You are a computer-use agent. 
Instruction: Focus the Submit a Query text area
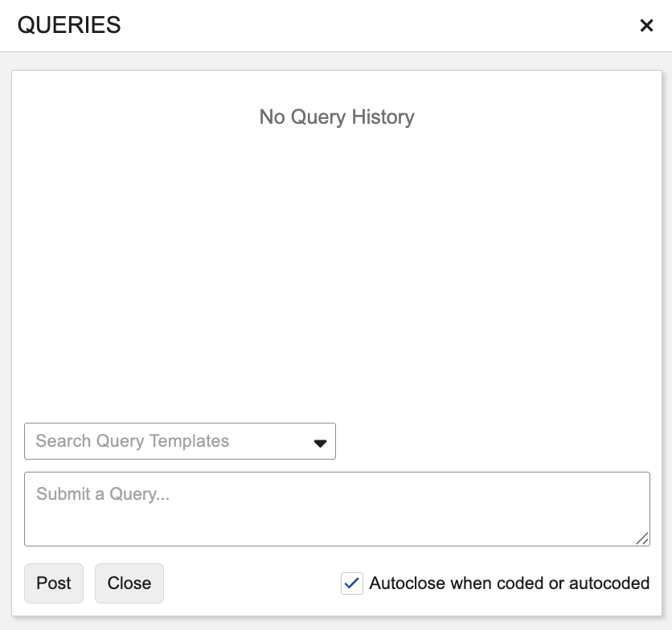[336, 508]
